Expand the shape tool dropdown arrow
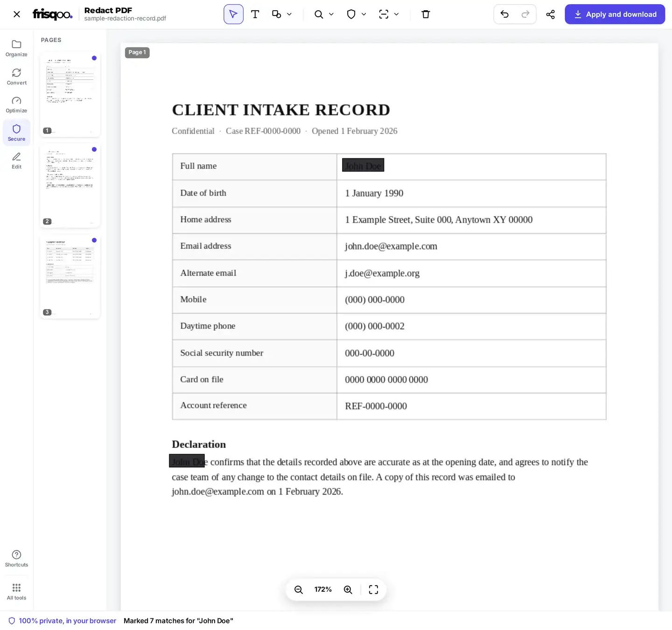This screenshot has height=630, width=672. (x=289, y=14)
